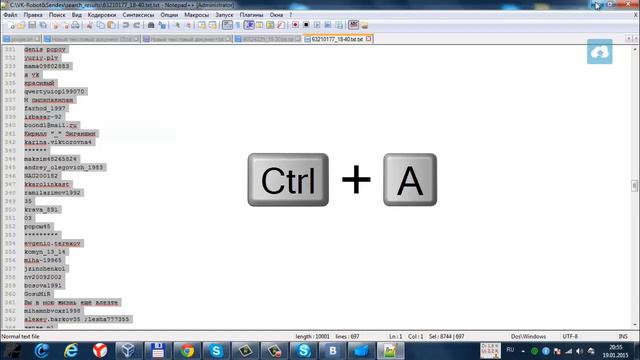This screenshot has width=640, height=360.
Task: Click 'length : 10001' status entry
Action: pos(312,336)
